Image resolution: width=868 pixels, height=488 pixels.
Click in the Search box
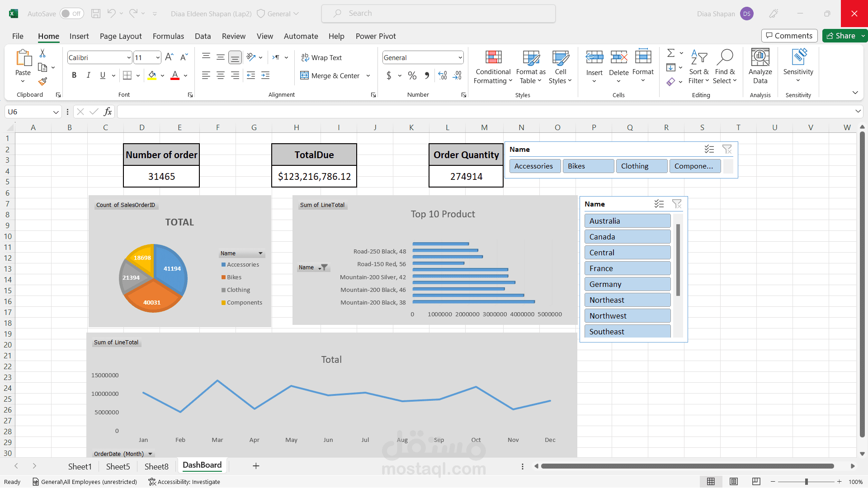tap(439, 14)
